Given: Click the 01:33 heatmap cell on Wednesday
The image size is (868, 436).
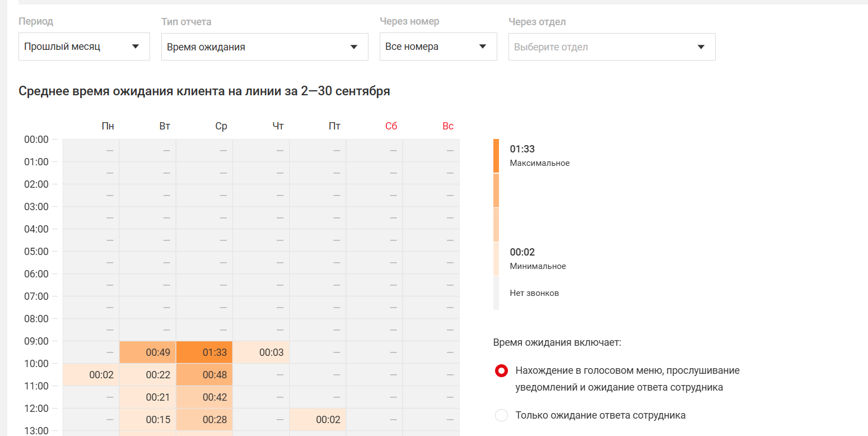Looking at the screenshot, I should click(204, 352).
